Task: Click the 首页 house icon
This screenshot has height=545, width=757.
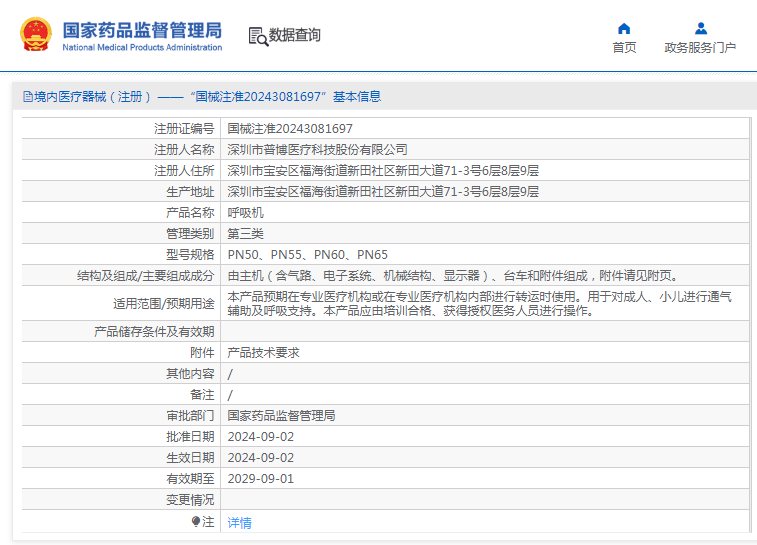Action: coord(624,29)
